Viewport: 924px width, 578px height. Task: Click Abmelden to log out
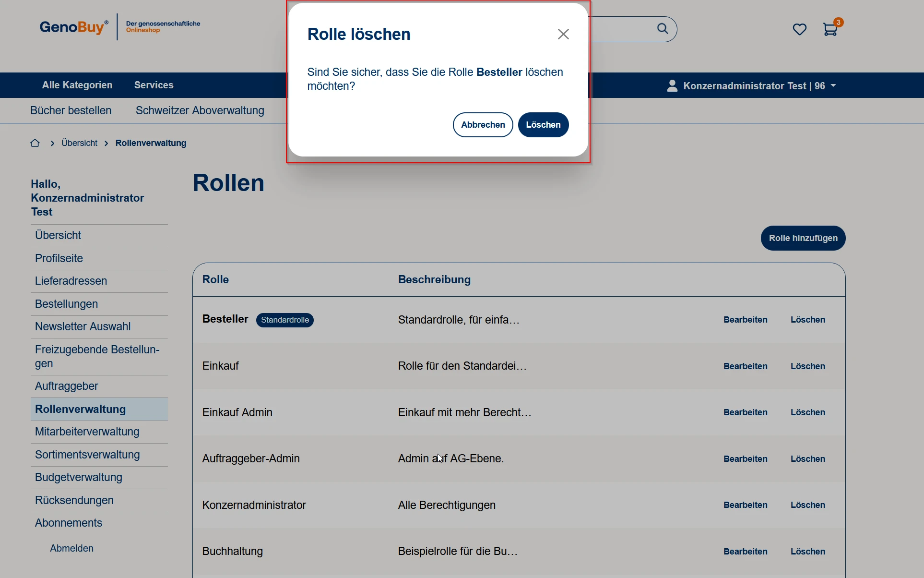(71, 548)
